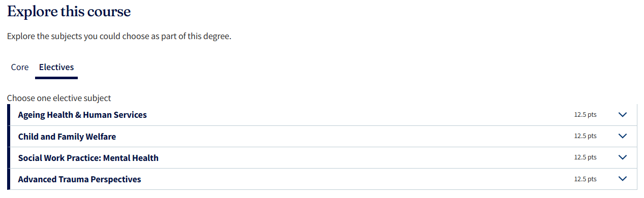Screen dimensions: 644x198
Task: Expand the Child and Family Welfare chevron
Action: click(623, 136)
